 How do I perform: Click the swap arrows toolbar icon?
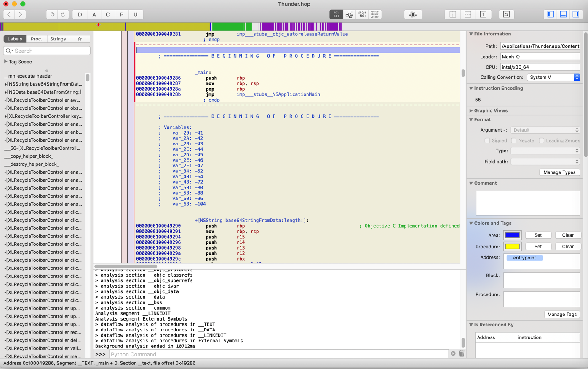pyautogui.click(x=506, y=14)
